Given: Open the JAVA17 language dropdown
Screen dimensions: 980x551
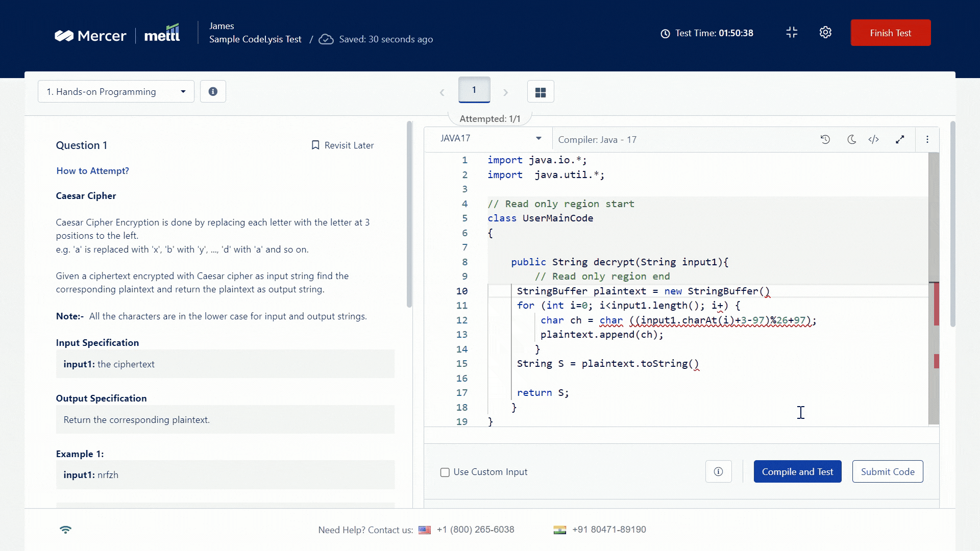Looking at the screenshot, I should (491, 139).
